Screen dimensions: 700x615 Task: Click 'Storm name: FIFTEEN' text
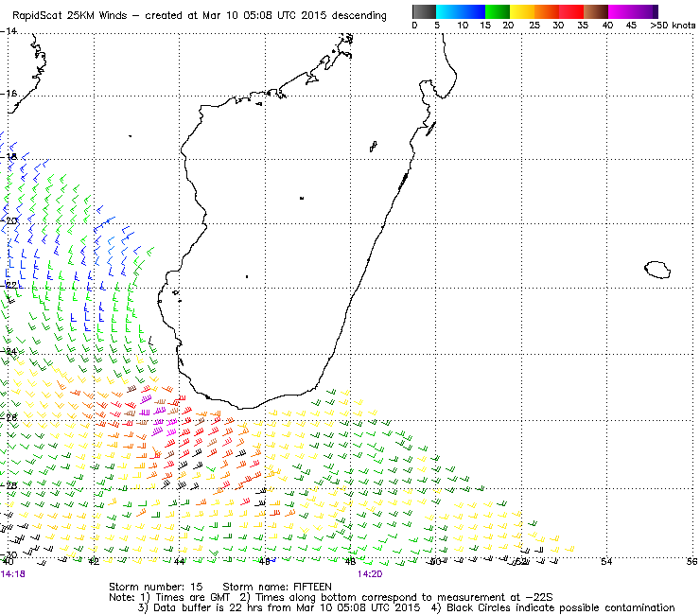277,587
